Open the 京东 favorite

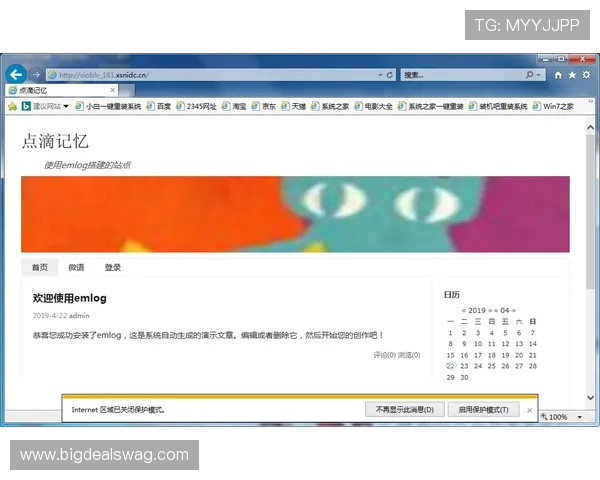(264, 106)
